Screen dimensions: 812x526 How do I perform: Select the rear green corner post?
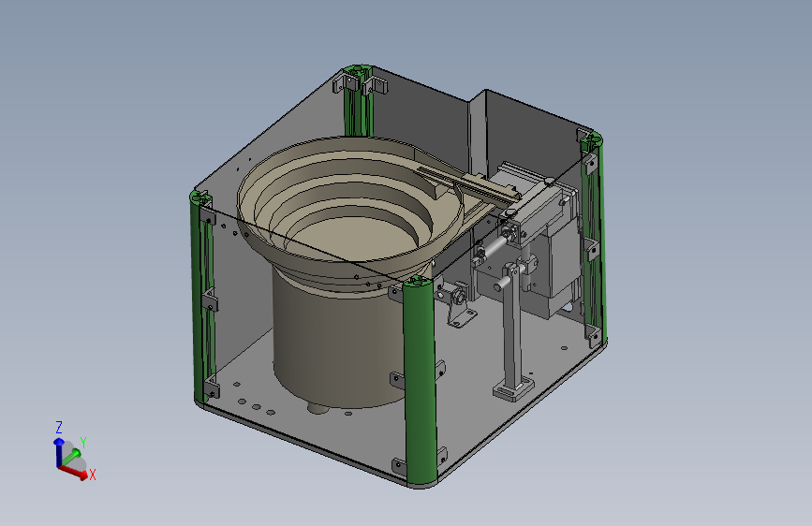pos(359,101)
